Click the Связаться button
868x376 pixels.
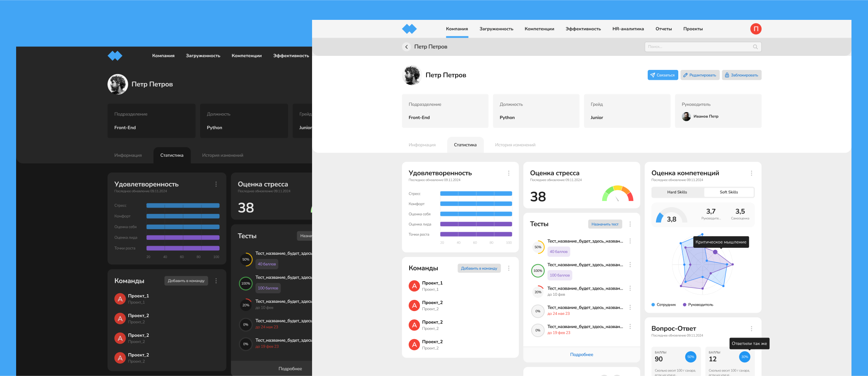[x=663, y=75]
